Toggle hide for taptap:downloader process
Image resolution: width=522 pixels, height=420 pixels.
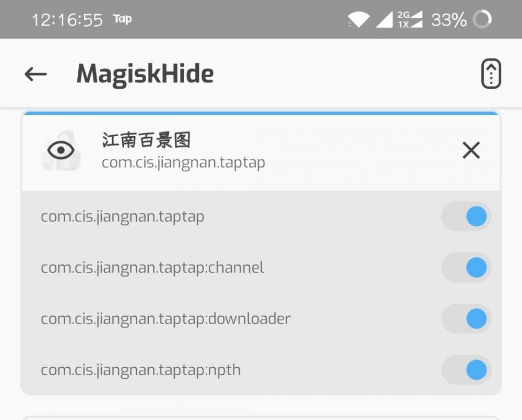(x=466, y=319)
